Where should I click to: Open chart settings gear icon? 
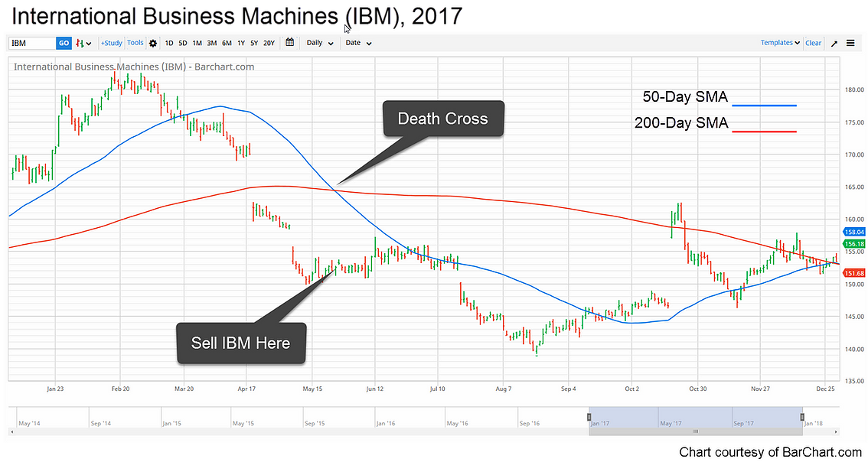(x=153, y=43)
